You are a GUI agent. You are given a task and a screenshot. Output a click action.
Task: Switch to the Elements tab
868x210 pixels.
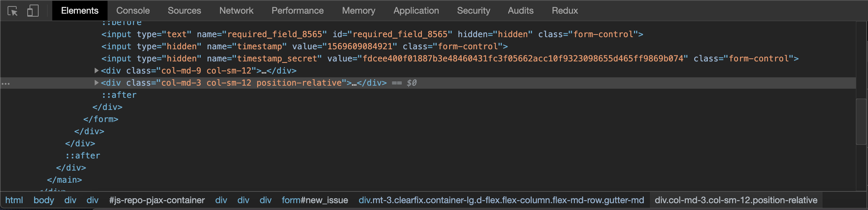pos(80,11)
